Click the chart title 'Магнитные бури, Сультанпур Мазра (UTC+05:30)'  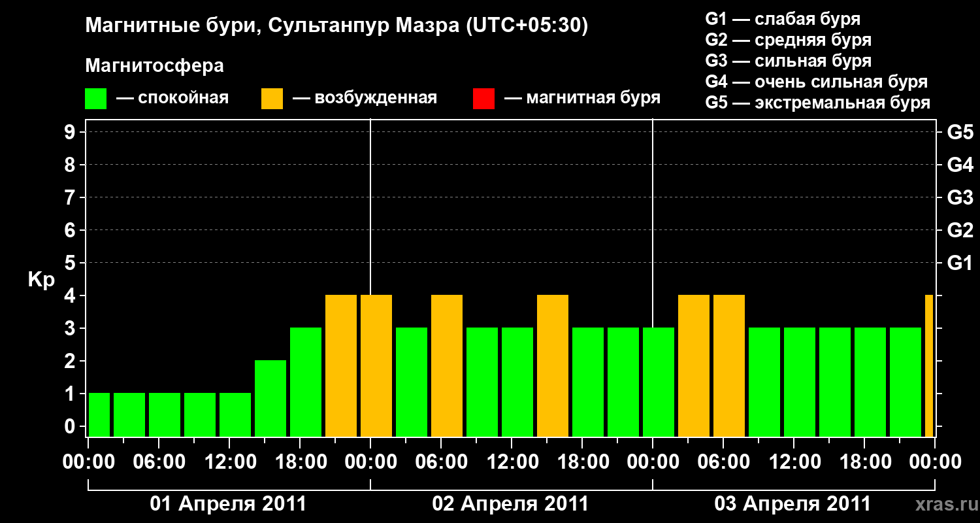(337, 26)
